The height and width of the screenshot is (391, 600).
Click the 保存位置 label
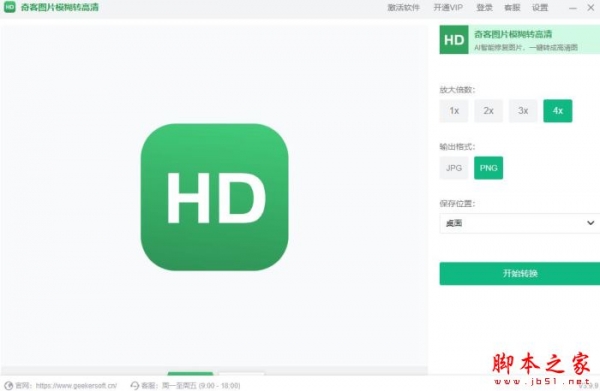pyautogui.click(x=457, y=204)
